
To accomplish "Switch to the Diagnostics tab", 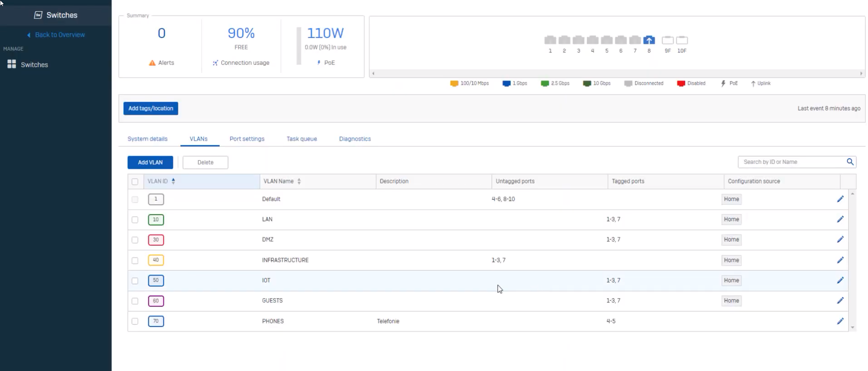I will [x=355, y=139].
